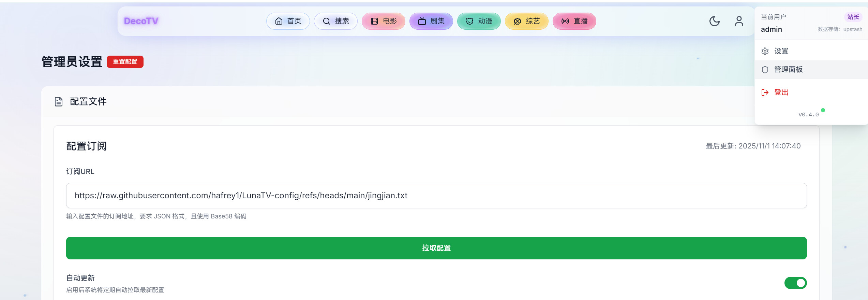Click into the 订阅URL input field

tap(436, 196)
